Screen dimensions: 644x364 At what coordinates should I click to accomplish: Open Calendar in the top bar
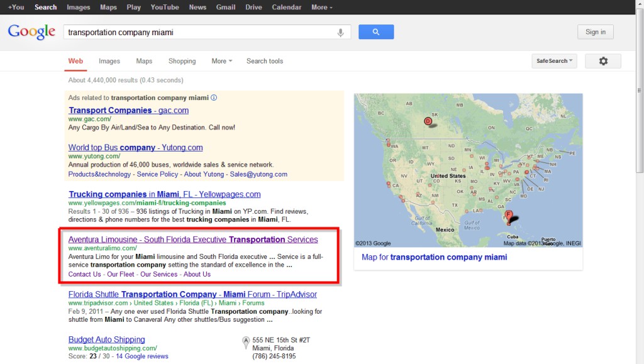286,7
